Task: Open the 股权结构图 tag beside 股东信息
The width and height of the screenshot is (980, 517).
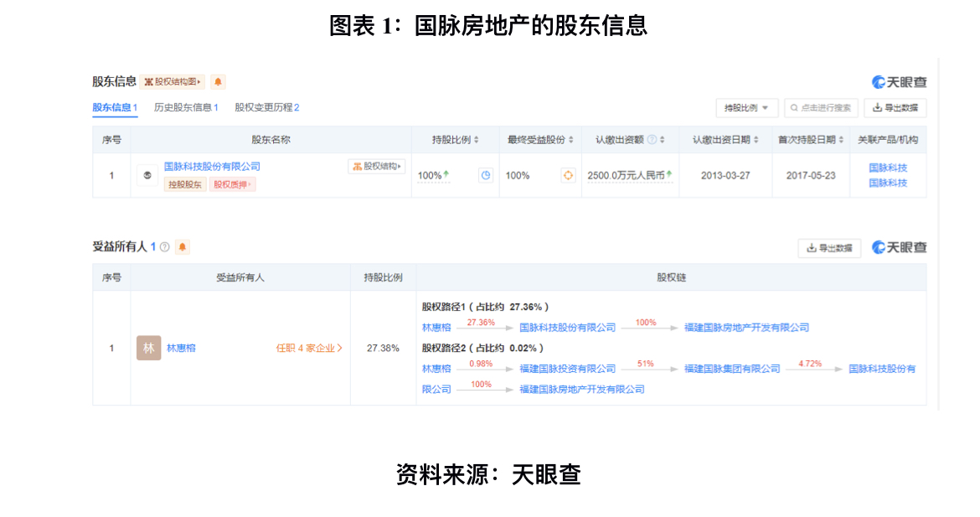Action: point(173,82)
